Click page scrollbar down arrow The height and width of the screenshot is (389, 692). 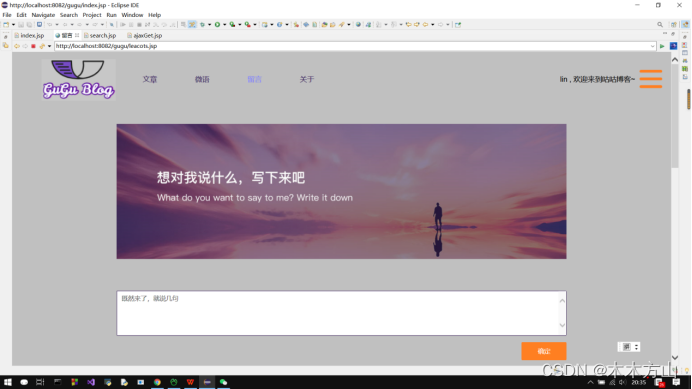click(x=675, y=358)
